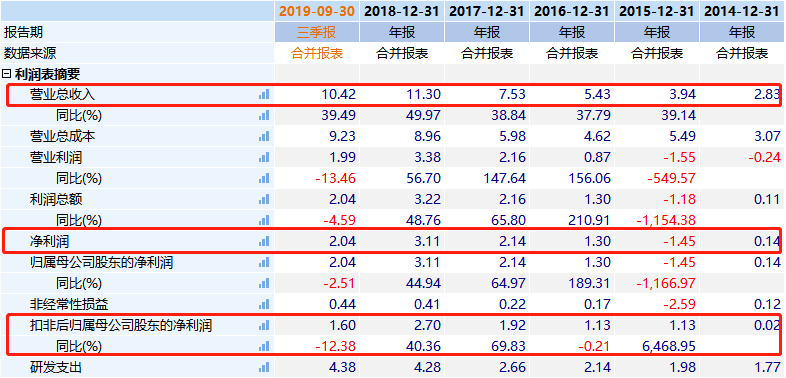This screenshot has height=378, width=786.
Task: Select the 2019-09-30 column header
Action: tap(317, 11)
